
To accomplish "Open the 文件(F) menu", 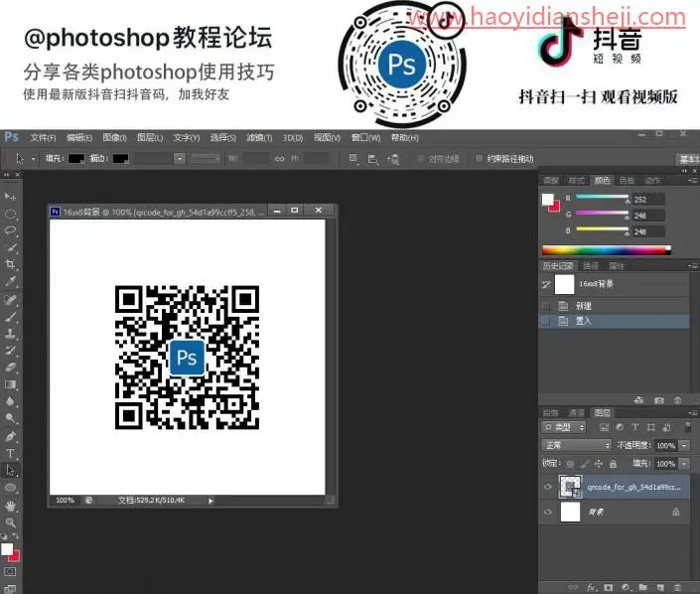I will 43,137.
